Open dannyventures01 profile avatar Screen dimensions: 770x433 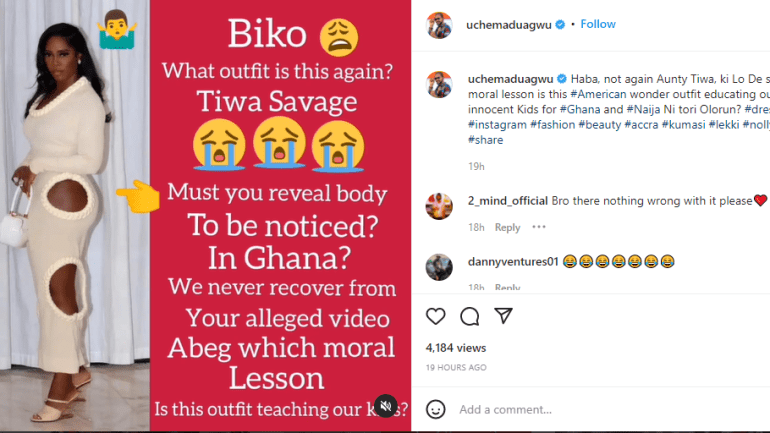pyautogui.click(x=438, y=267)
